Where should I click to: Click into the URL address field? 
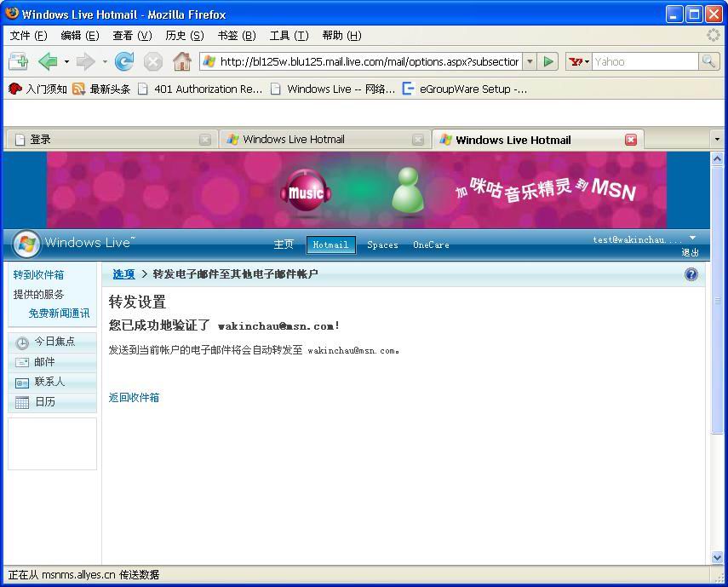coord(369,61)
